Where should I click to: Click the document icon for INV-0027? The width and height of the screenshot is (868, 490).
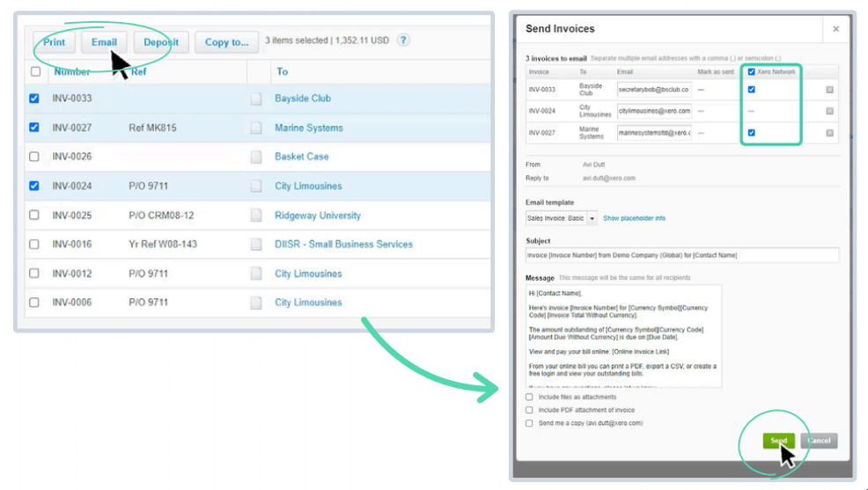click(x=256, y=128)
